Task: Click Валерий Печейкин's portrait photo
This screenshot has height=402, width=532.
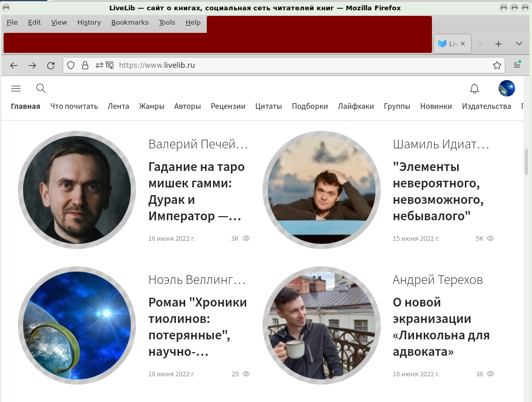Action: coord(77,190)
